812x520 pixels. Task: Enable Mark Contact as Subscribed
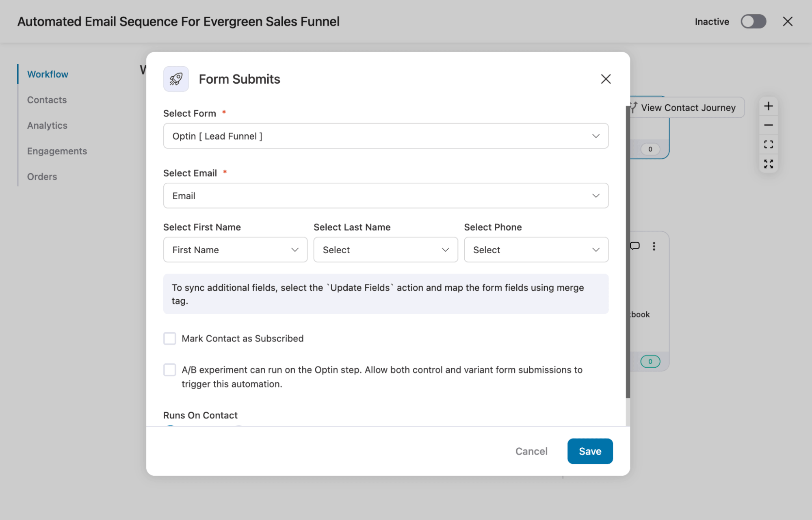coord(169,338)
